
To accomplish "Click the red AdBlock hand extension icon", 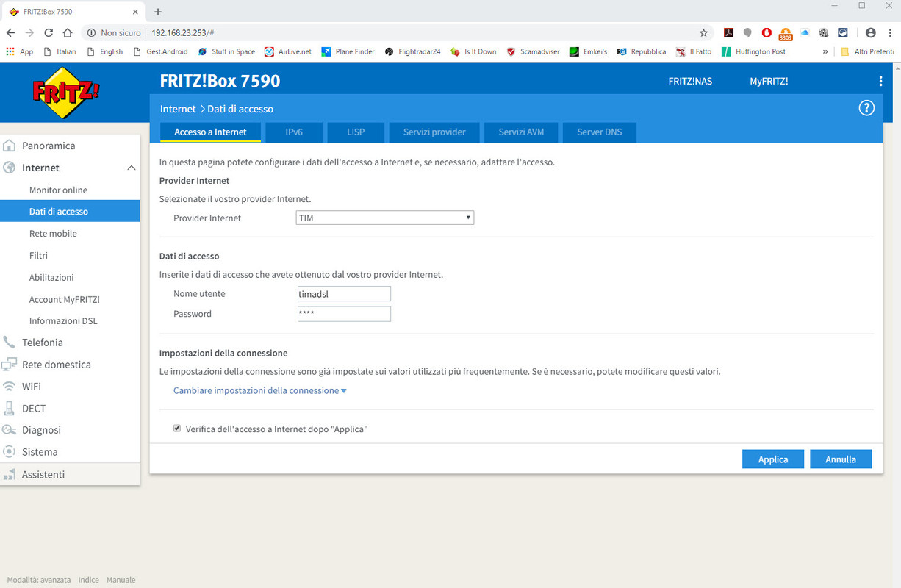I will pyautogui.click(x=767, y=32).
